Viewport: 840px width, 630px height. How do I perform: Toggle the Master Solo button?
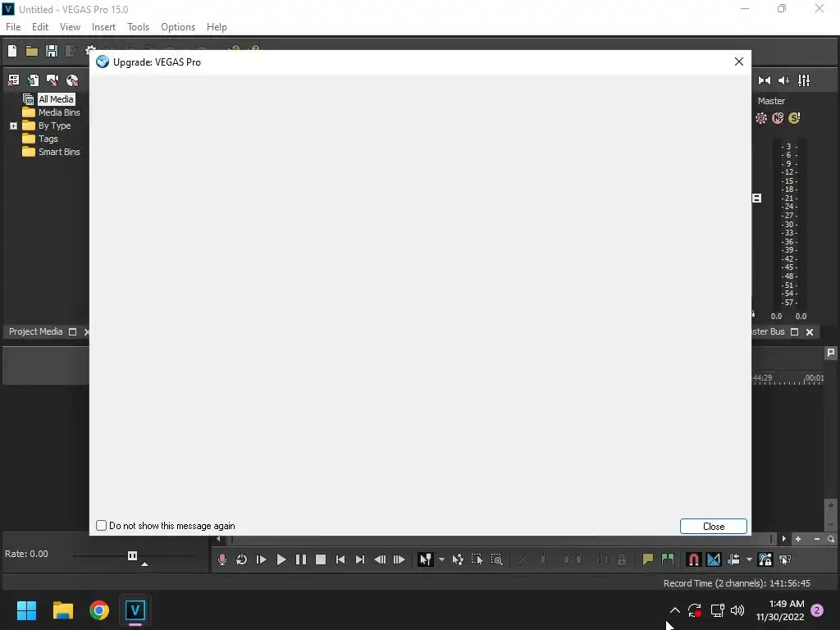[794, 118]
